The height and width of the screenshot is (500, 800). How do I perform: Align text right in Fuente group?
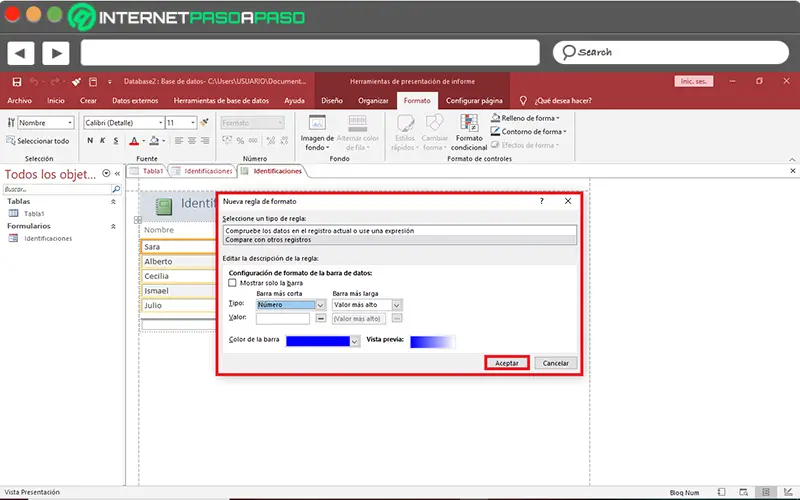point(205,141)
